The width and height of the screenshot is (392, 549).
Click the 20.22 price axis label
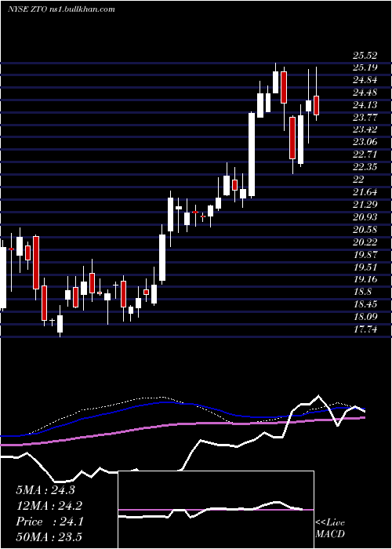tap(365, 242)
